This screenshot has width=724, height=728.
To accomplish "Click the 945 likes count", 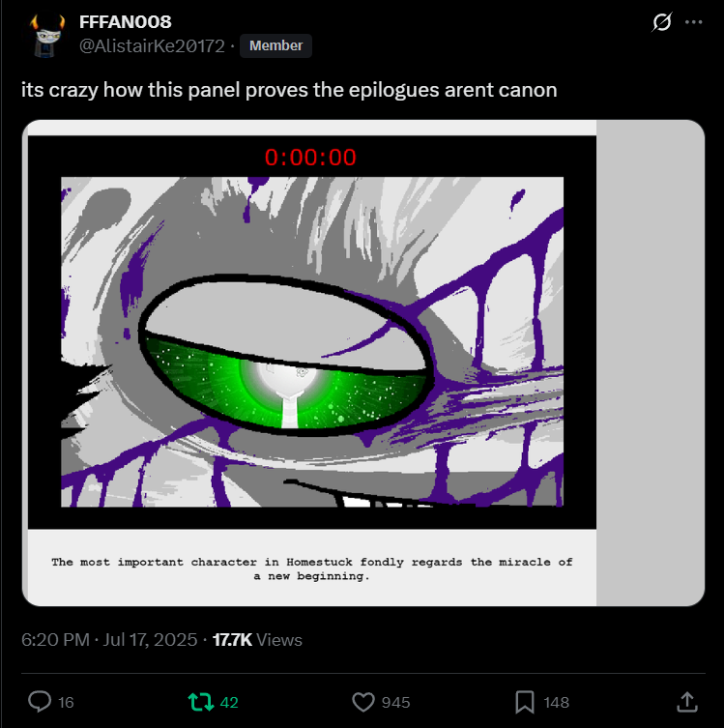I will [395, 703].
